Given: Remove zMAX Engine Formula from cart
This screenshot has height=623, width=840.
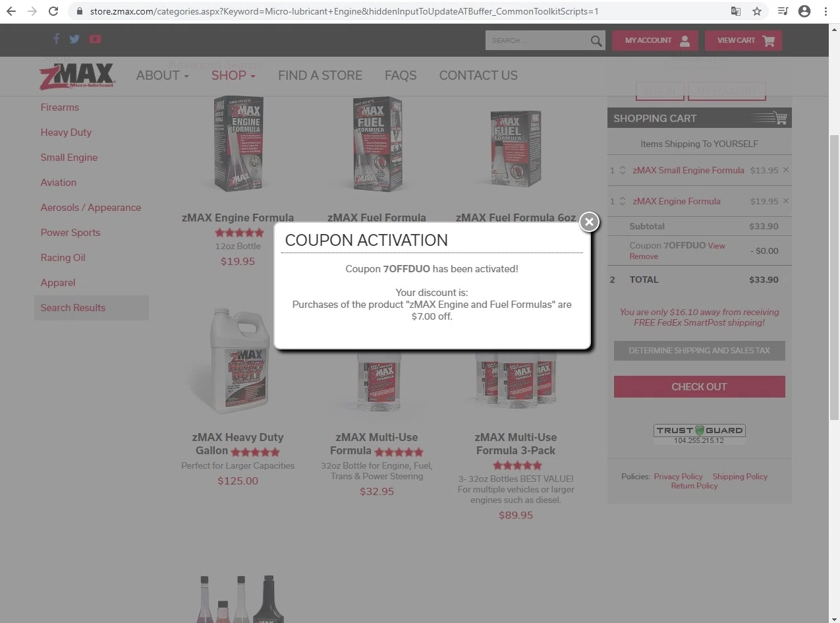Looking at the screenshot, I should click(x=785, y=201).
